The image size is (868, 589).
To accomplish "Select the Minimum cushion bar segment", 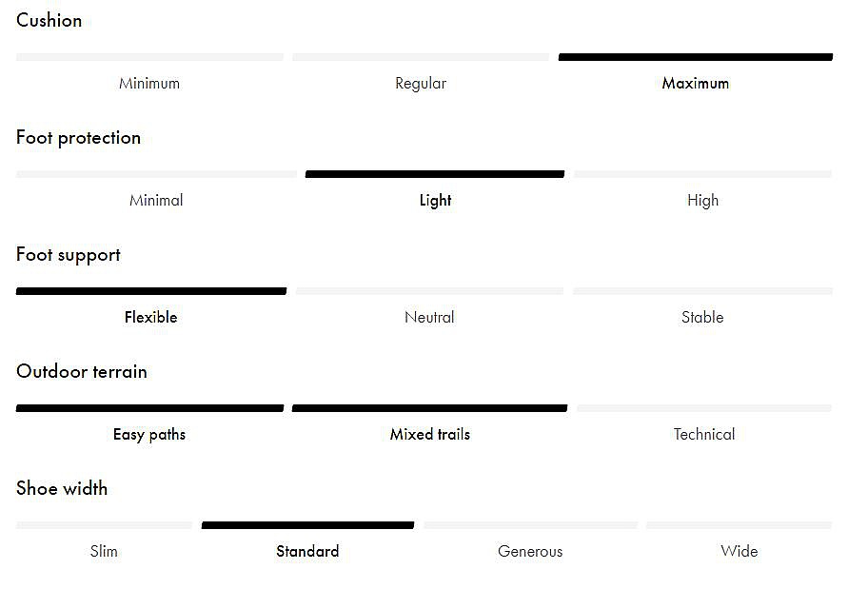I will point(149,57).
